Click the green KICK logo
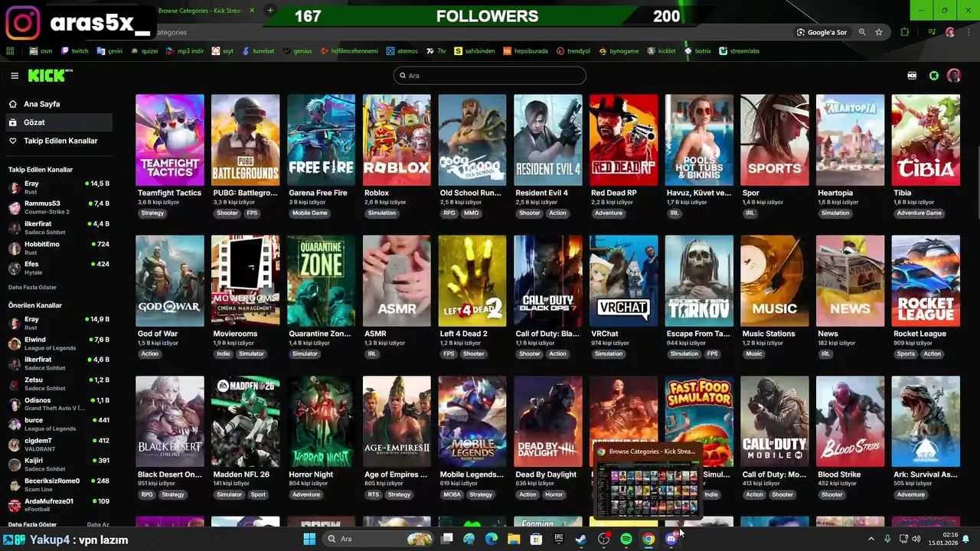980x551 pixels. tap(50, 75)
